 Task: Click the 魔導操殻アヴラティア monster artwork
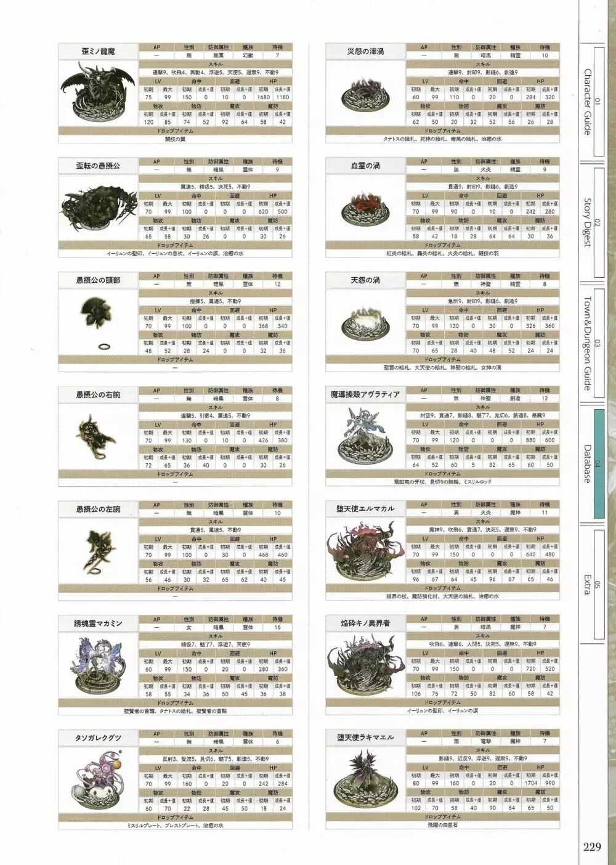365,436
